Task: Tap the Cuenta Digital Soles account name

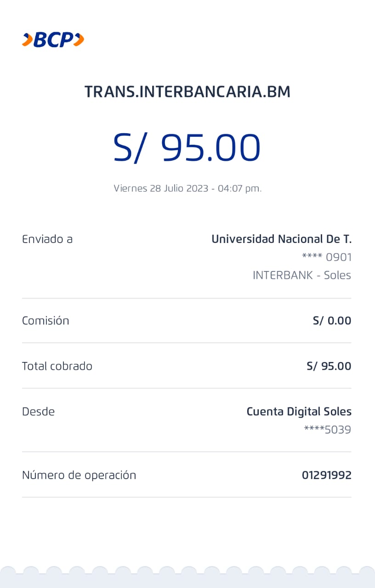Action: point(299,412)
